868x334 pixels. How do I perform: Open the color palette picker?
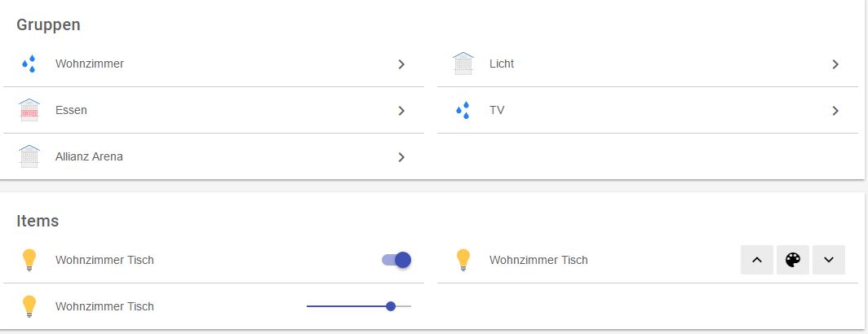coord(792,260)
